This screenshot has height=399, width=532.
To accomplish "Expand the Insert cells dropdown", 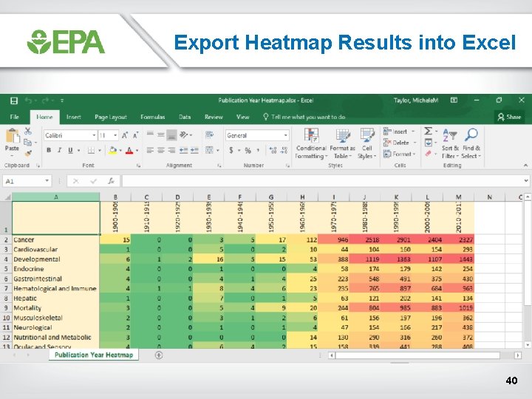I will (413, 132).
